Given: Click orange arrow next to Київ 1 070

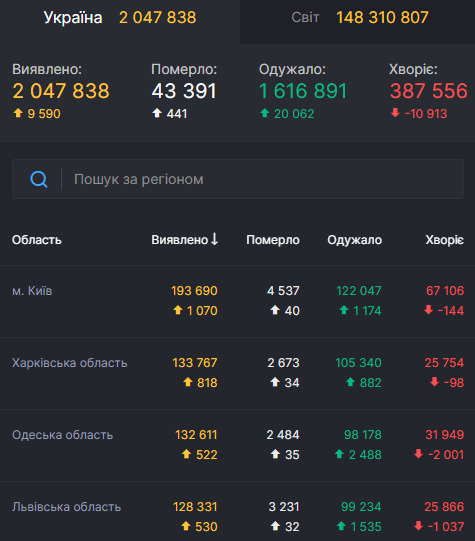Looking at the screenshot, I should pos(178,310).
